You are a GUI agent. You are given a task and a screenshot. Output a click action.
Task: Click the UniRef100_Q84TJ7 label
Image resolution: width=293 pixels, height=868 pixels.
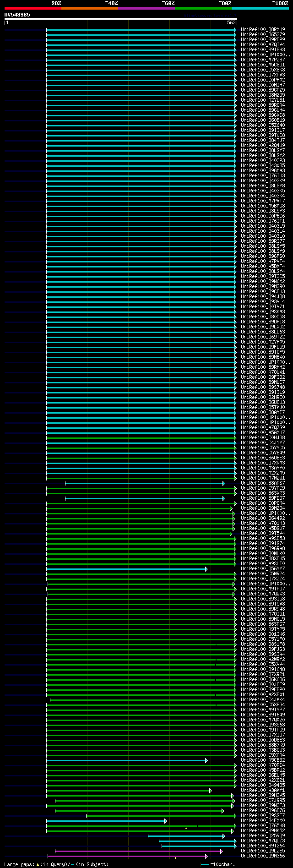tap(263, 140)
